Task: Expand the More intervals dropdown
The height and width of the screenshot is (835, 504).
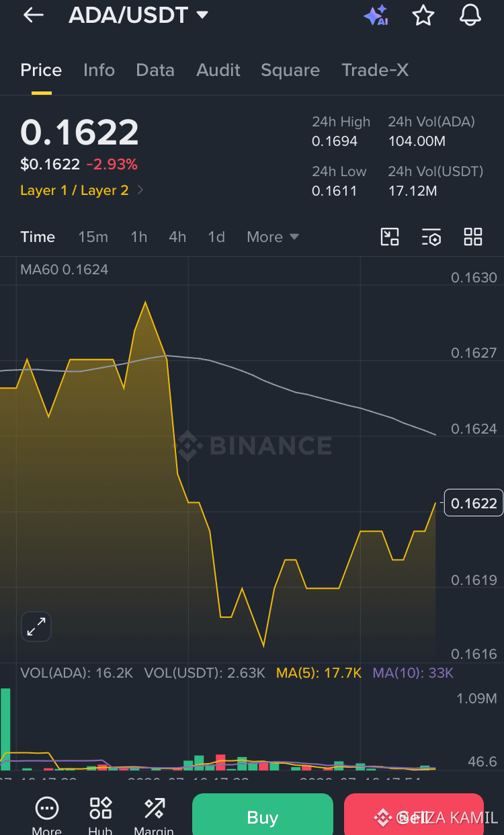Action: [x=273, y=237]
